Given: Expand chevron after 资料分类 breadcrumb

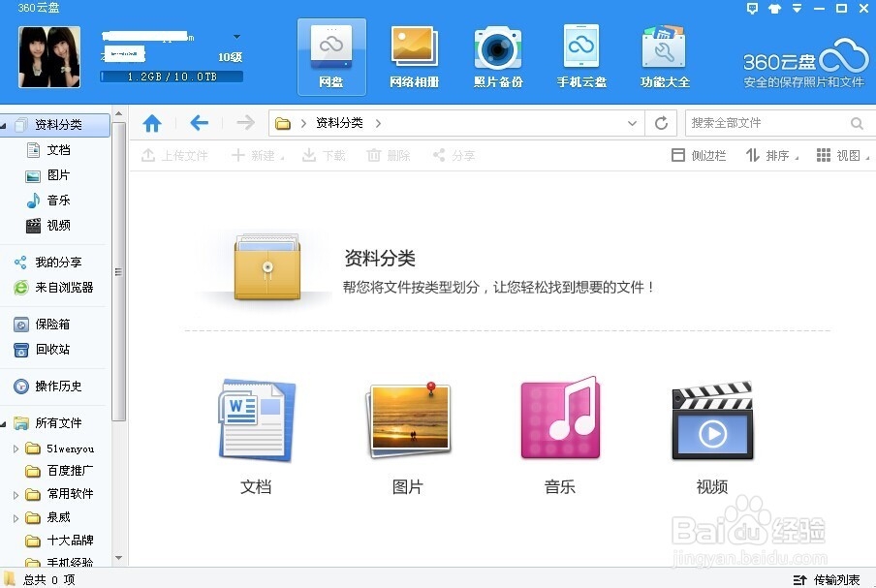Looking at the screenshot, I should tap(378, 123).
